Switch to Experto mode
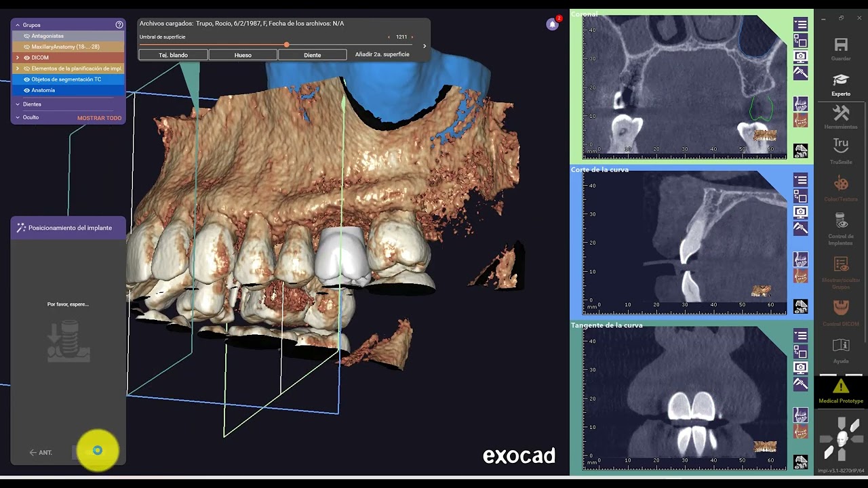Viewport: 868px width, 488px height. tap(841, 80)
